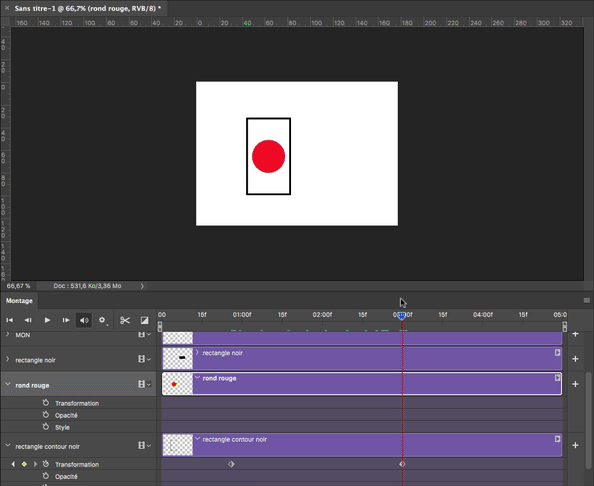
Task: Collapse the rectangle contour noir track
Action: click(7, 445)
